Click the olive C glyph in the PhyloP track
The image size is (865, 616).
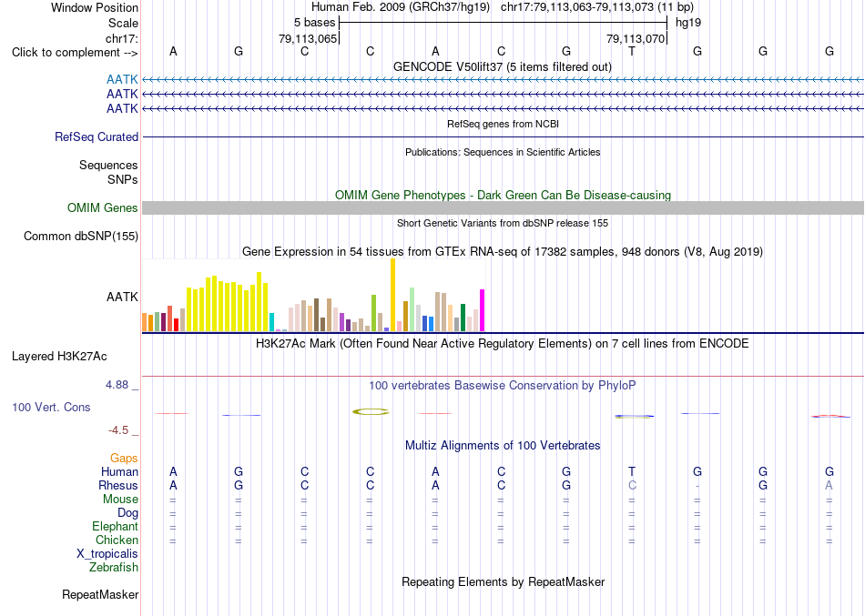pyautogui.click(x=371, y=411)
